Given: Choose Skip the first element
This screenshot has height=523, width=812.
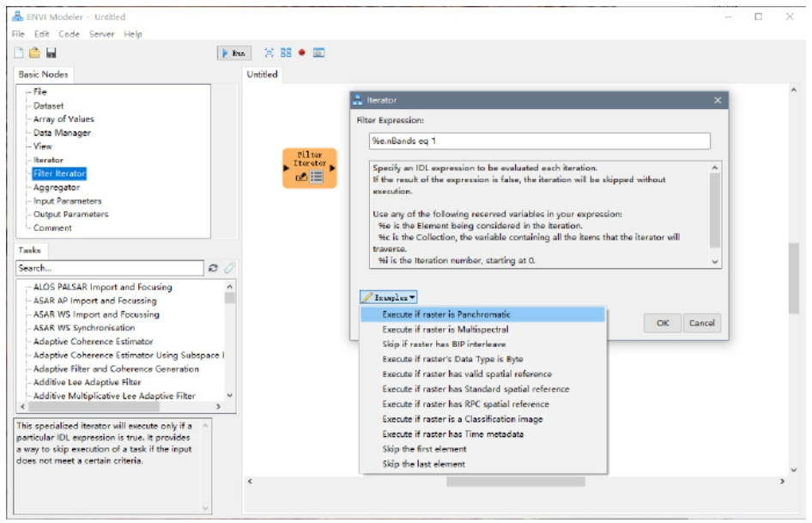Looking at the screenshot, I should [x=482, y=449].
